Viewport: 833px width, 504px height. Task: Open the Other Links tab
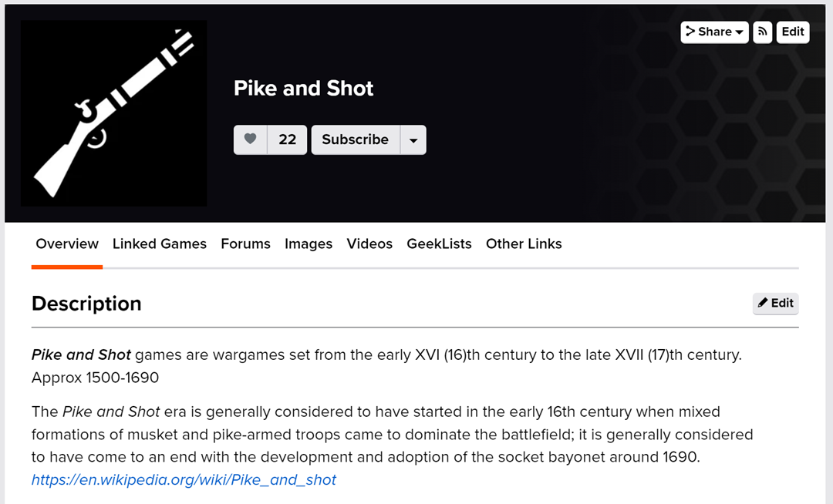tap(524, 244)
